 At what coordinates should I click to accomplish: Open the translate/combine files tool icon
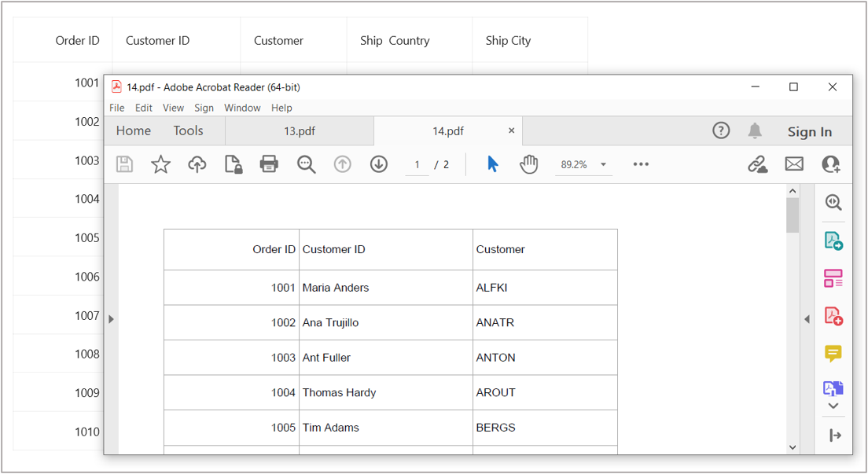point(833,388)
